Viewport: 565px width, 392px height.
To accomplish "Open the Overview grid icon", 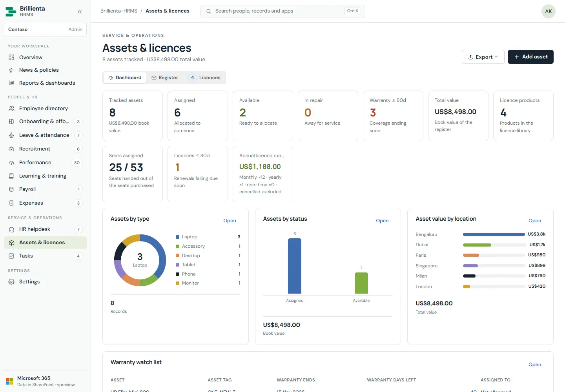I will [x=11, y=57].
